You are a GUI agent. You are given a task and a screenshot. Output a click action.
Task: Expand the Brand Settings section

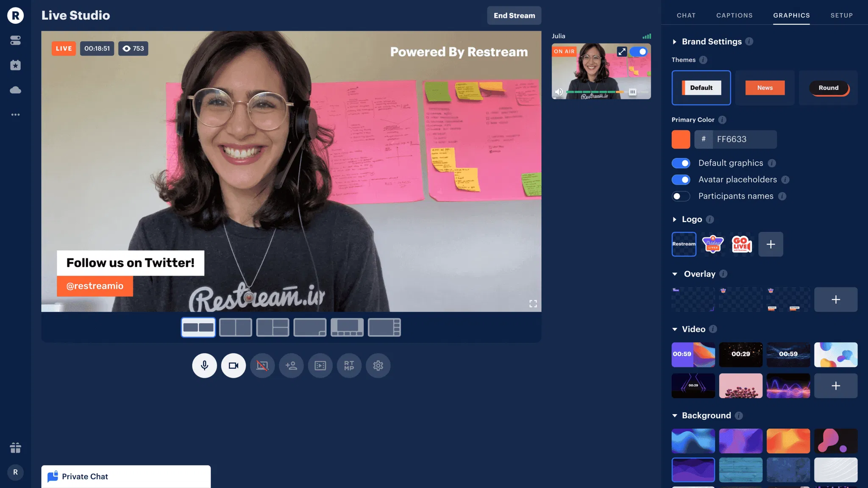click(675, 42)
